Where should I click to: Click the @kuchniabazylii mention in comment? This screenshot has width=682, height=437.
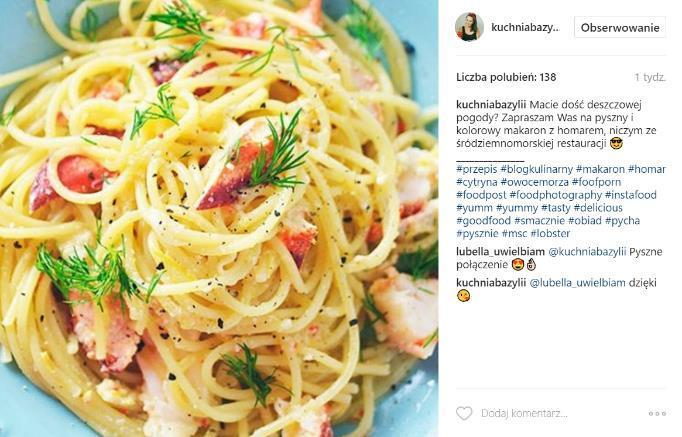coord(587,252)
